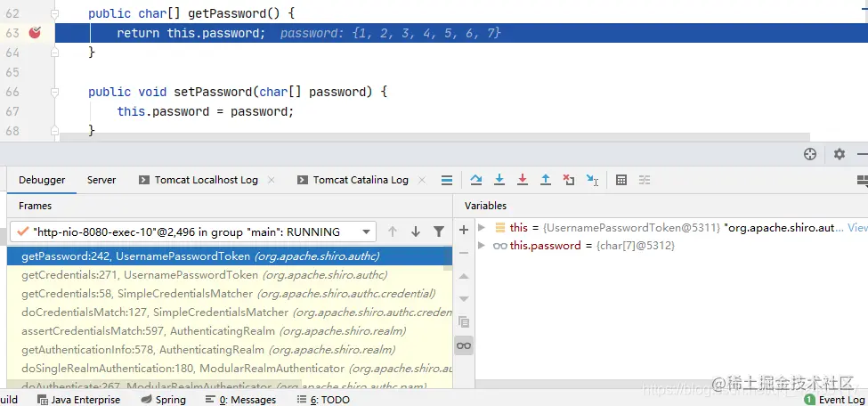Open 0: Messages tool window
The height and width of the screenshot is (406, 868).
pyautogui.click(x=240, y=400)
